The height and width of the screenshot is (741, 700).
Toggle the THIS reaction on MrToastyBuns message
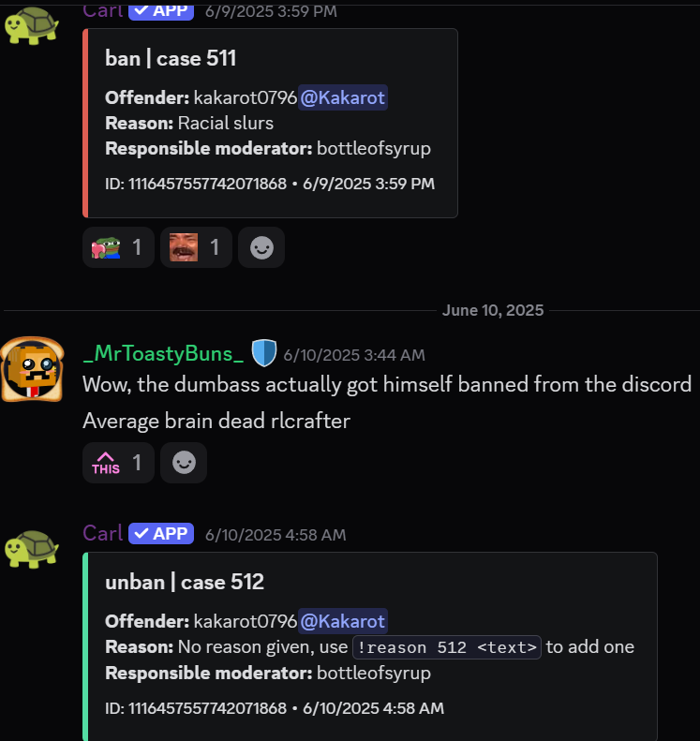117,463
